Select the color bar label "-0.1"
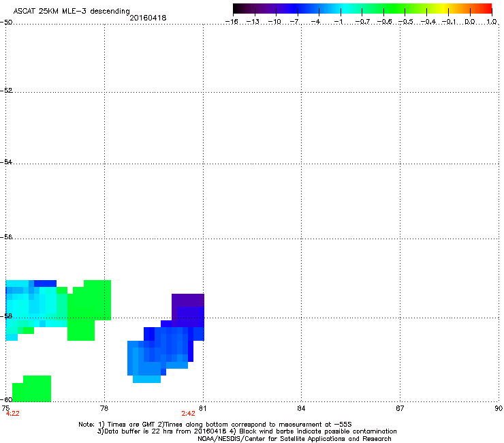 (x=449, y=22)
